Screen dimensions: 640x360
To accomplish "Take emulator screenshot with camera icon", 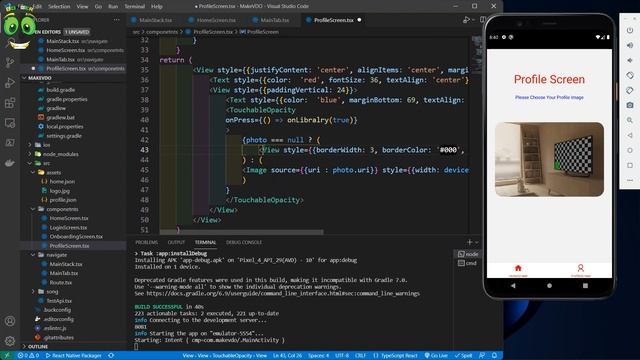I will coord(630,105).
